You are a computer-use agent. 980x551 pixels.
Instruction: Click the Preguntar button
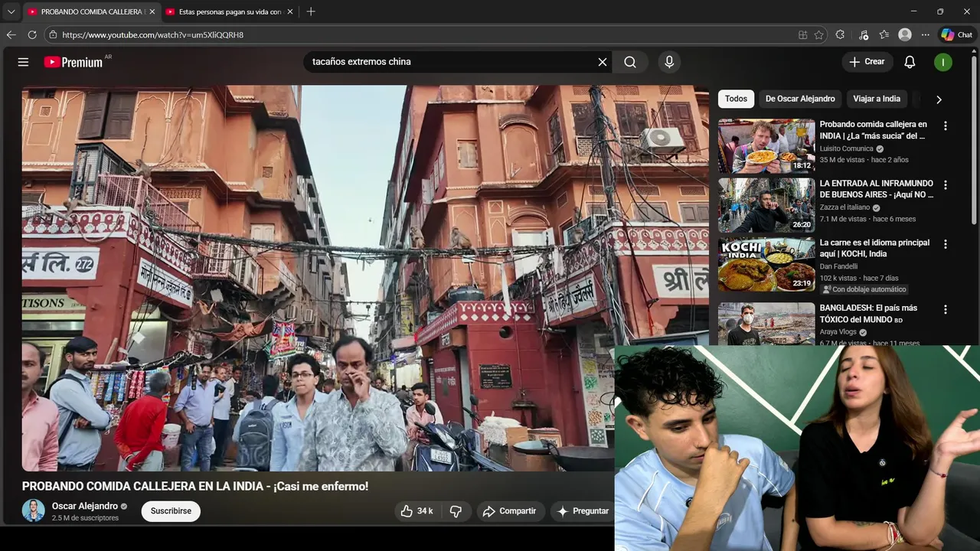583,511
